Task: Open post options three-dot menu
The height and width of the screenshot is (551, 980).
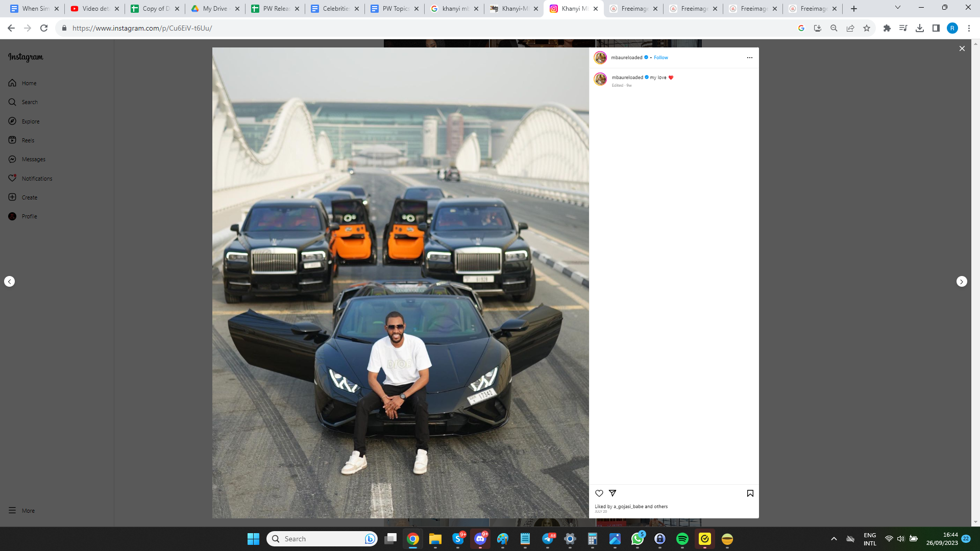Action: point(749,58)
